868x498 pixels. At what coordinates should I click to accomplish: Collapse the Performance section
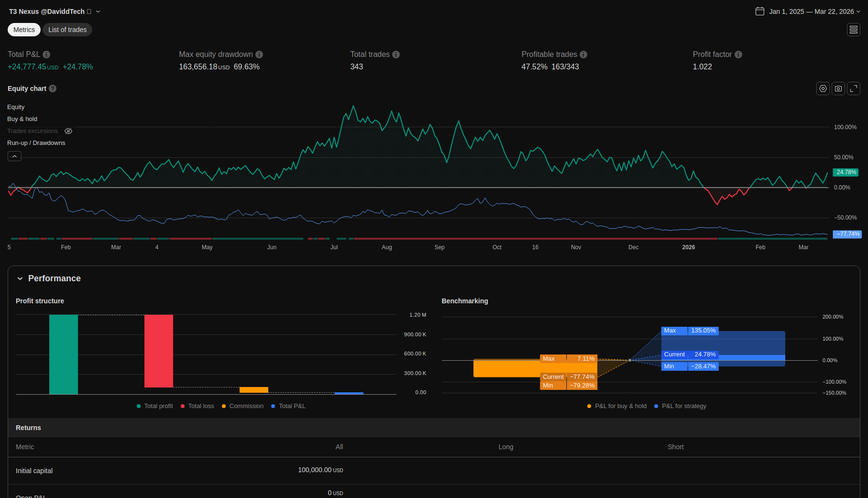(20, 278)
